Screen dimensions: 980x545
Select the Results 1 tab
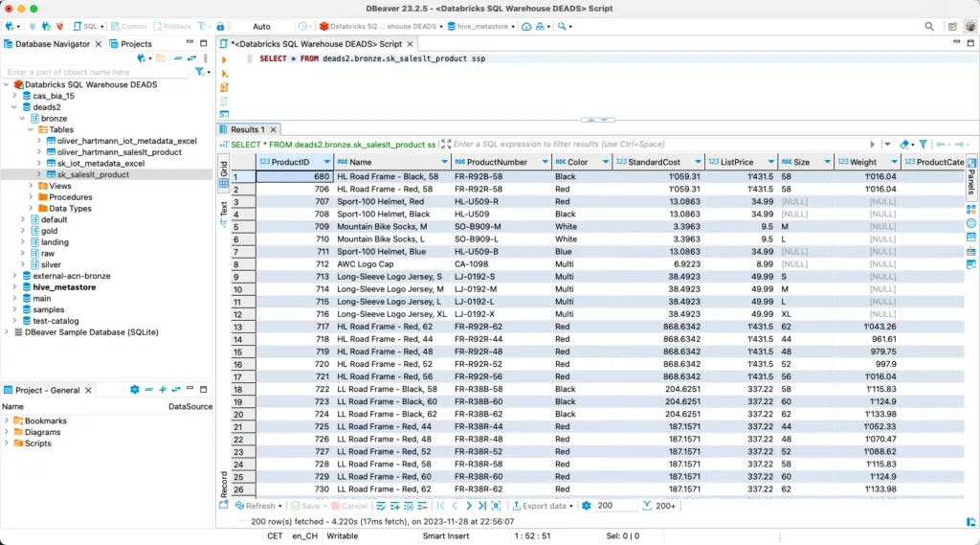coord(248,129)
